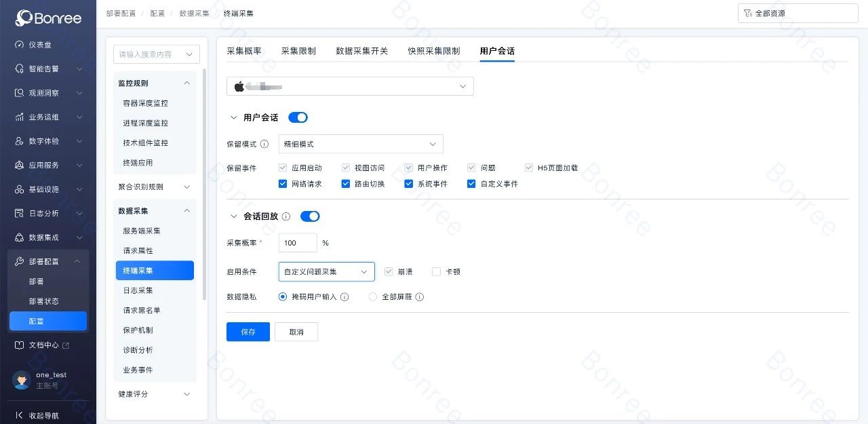
Task: Toggle the 会话回放 switch
Action: [x=310, y=216]
